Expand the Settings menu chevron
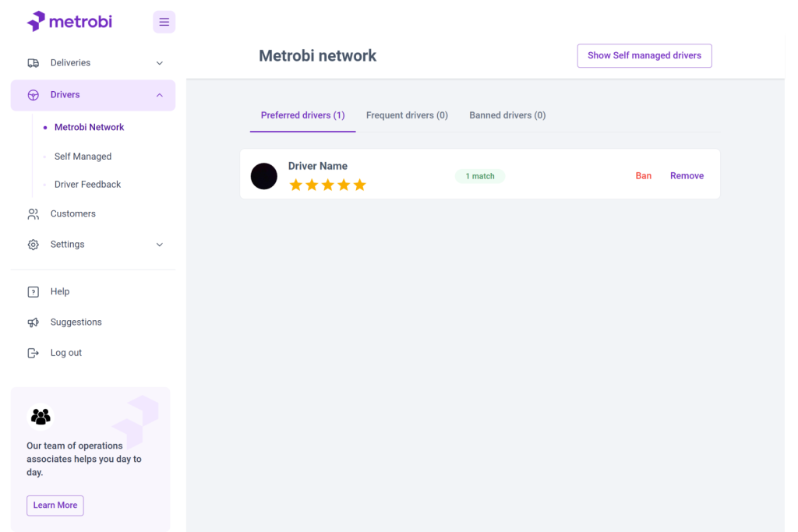 (160, 245)
